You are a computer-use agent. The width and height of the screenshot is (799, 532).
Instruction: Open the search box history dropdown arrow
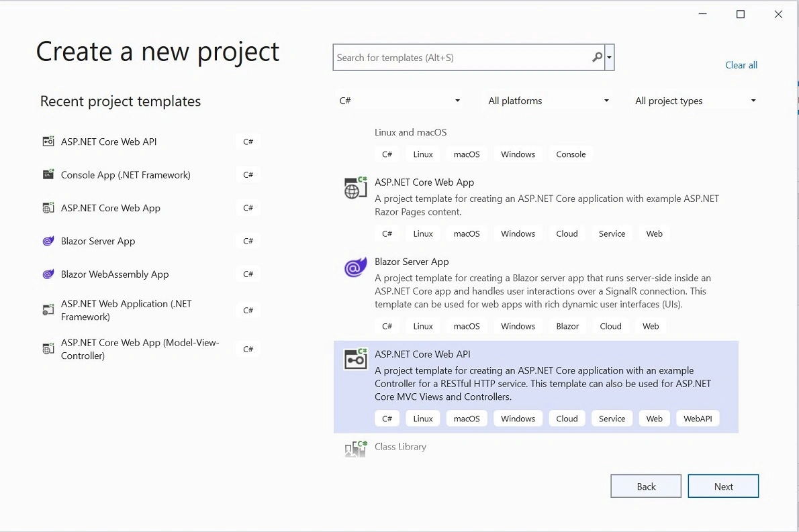coord(609,58)
